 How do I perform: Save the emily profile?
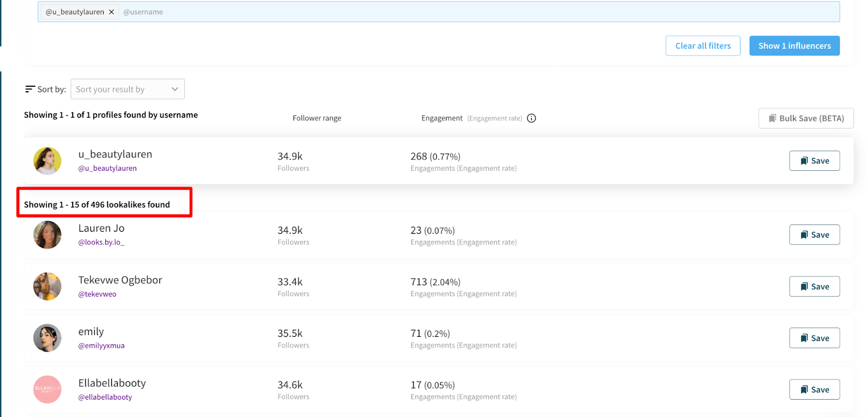click(x=814, y=338)
